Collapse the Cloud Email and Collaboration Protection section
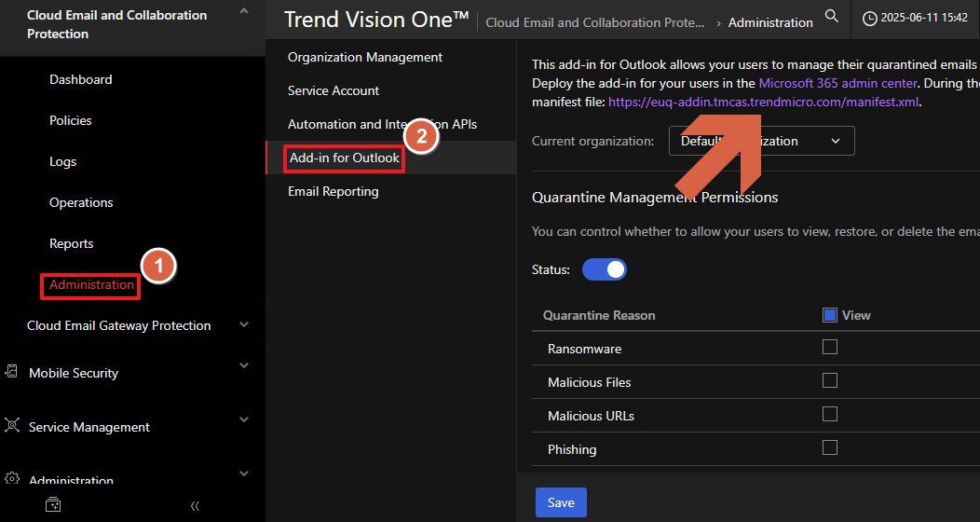 244,11
